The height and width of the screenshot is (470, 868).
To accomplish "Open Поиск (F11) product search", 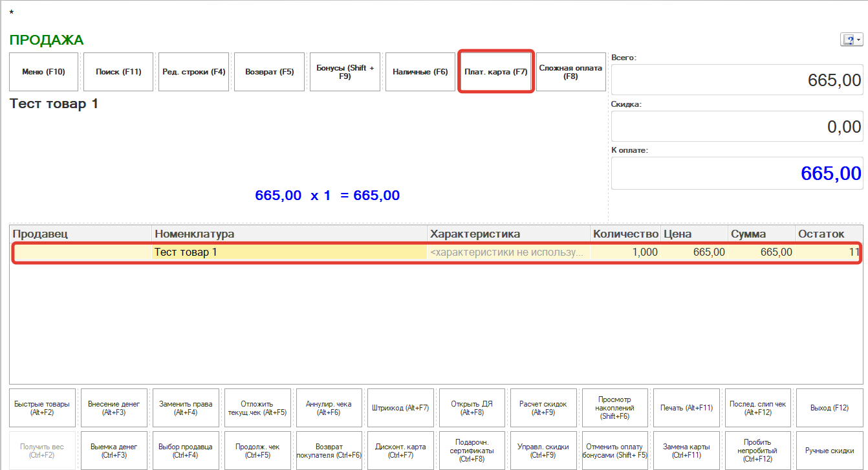I will pos(118,72).
